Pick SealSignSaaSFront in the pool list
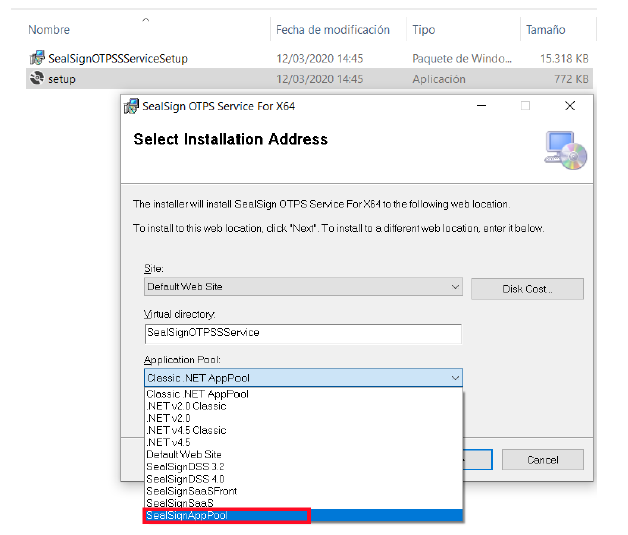628x535 pixels. [190, 491]
